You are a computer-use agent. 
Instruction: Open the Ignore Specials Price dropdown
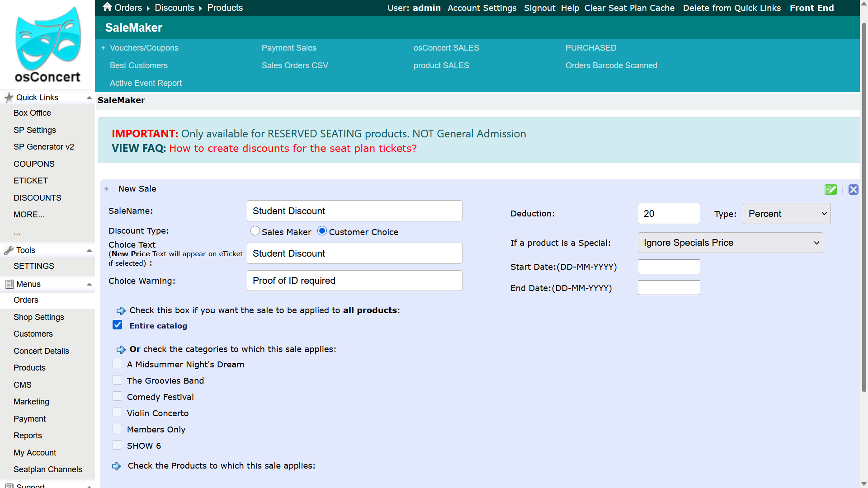[x=730, y=243]
